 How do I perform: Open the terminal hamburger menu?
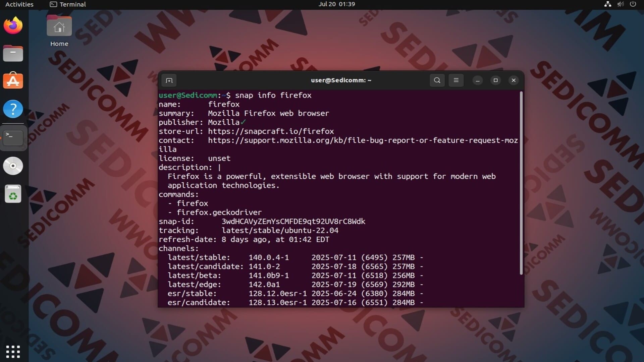(x=456, y=80)
